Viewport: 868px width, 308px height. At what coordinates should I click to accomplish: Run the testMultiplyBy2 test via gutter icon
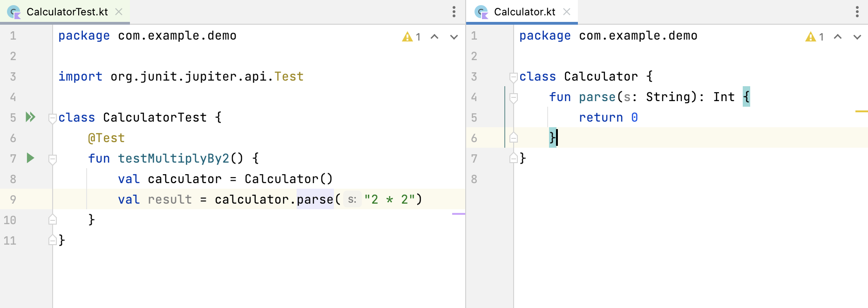pyautogui.click(x=30, y=158)
